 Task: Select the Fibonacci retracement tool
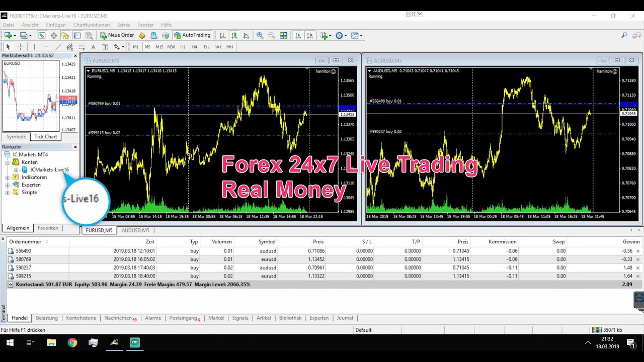pyautogui.click(x=82, y=47)
